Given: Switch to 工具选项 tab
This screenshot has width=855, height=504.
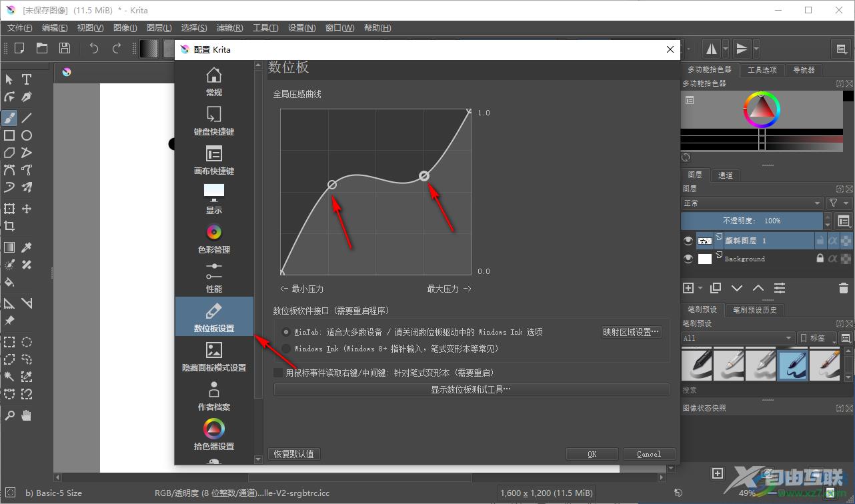Looking at the screenshot, I should coord(762,69).
